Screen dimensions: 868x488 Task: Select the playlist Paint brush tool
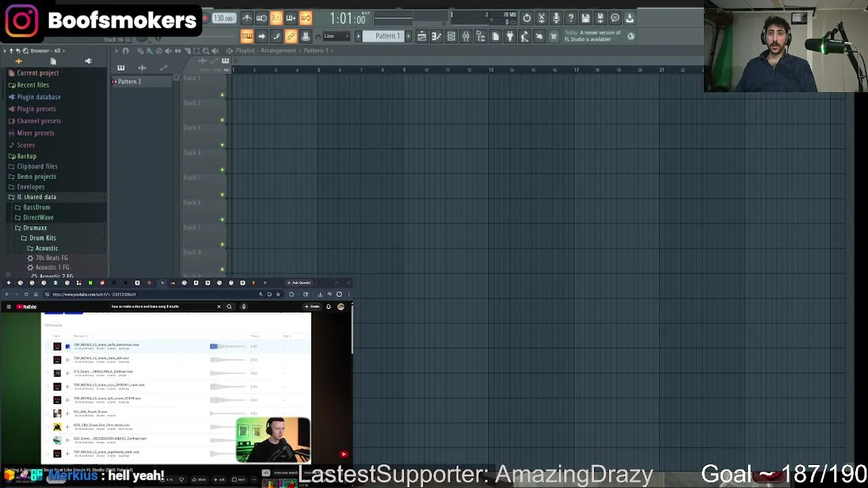[150, 51]
